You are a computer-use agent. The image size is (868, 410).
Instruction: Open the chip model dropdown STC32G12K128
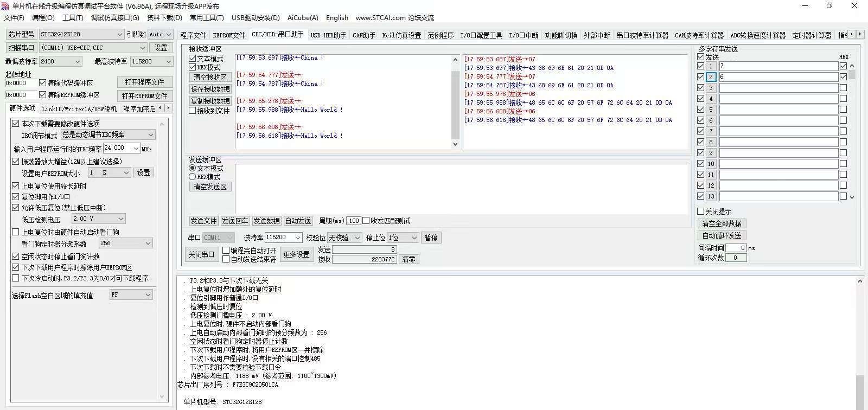[81, 34]
